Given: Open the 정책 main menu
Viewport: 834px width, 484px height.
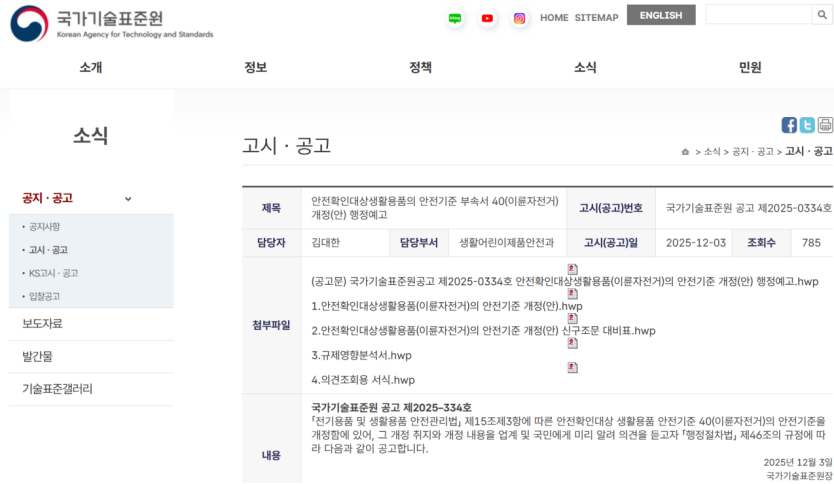Looking at the screenshot, I should [x=420, y=68].
